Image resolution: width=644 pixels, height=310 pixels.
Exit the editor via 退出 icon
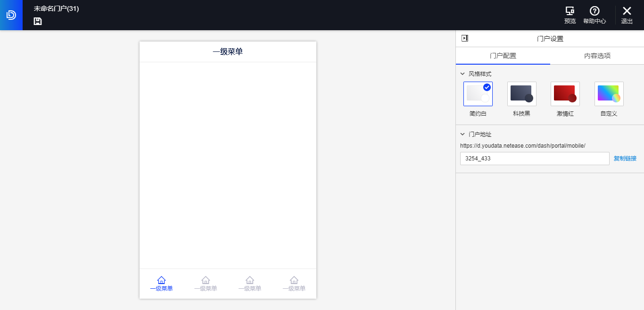point(627,11)
